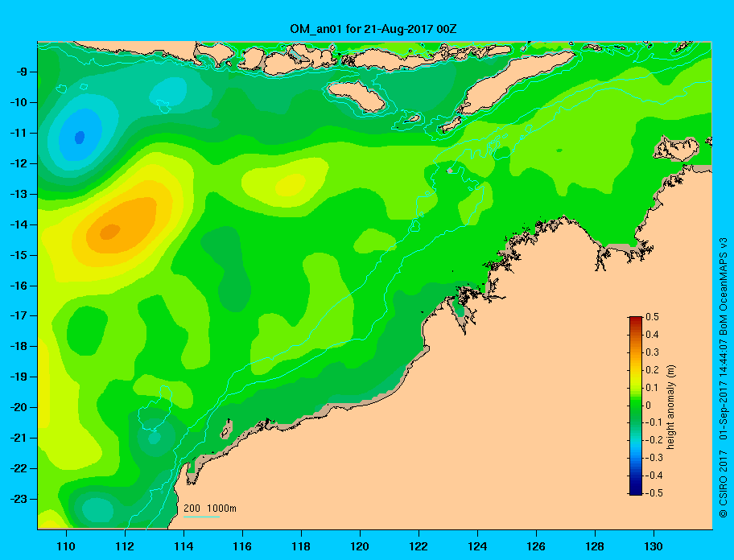The image size is (734, 560).
Task: Click longitude label 118 on the x-axis
Action: coord(301,546)
